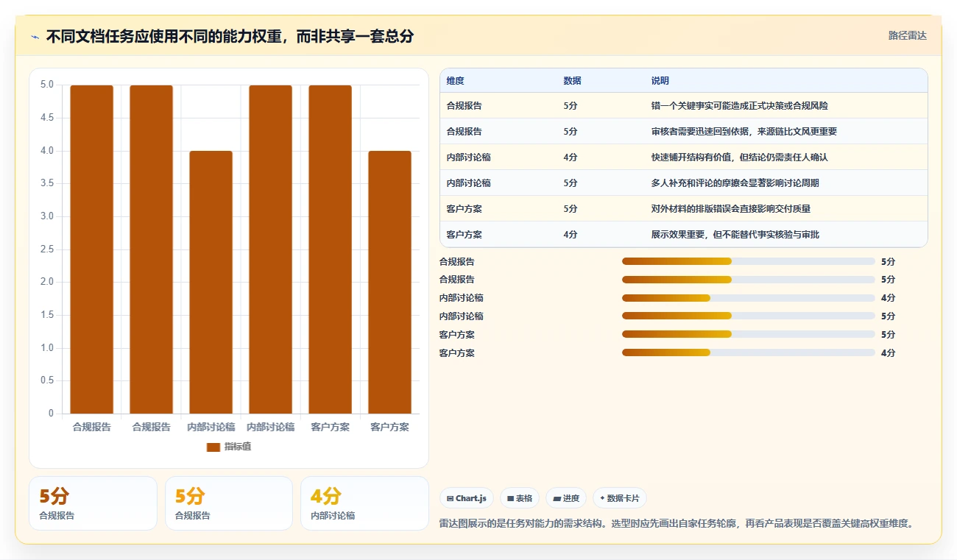Click the 1.5 y-axis label
The width and height of the screenshot is (957, 560).
pos(46,315)
